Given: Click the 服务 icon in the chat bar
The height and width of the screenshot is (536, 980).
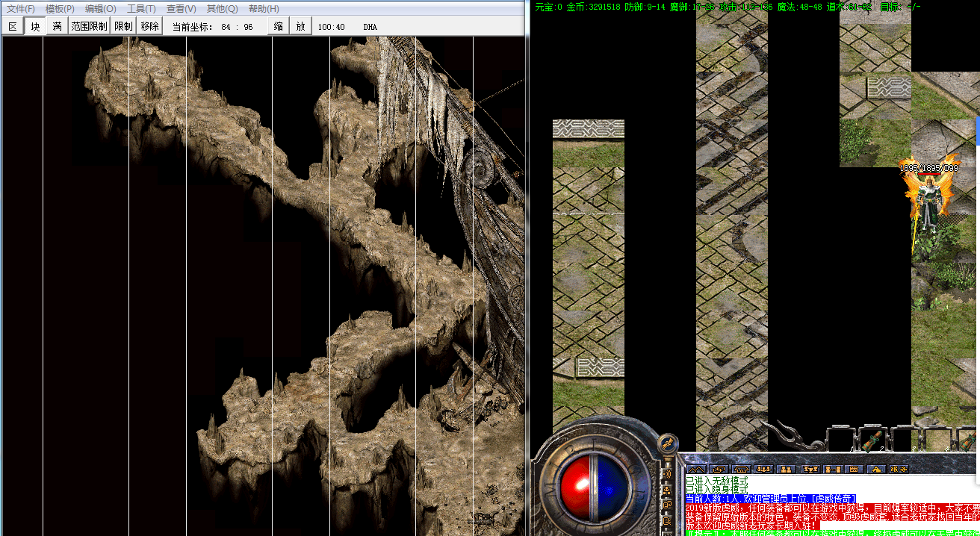Looking at the screenshot, I should (x=899, y=469).
